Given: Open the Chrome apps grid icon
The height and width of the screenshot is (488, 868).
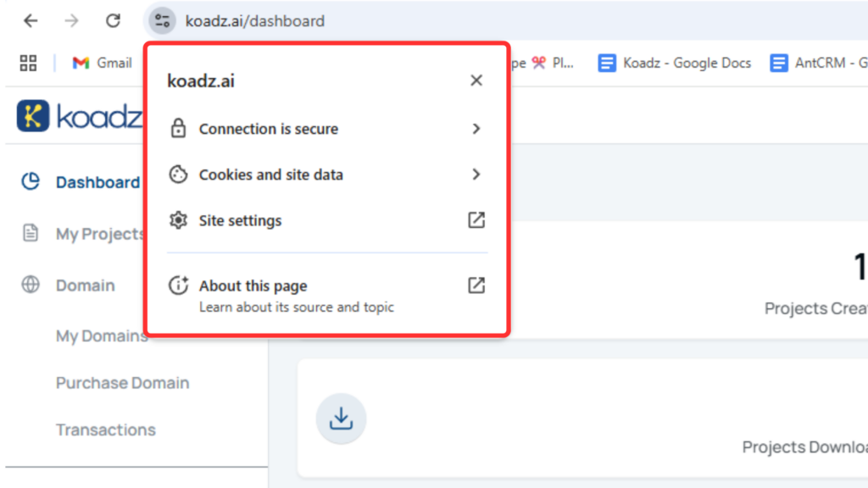Looking at the screenshot, I should coord(28,63).
